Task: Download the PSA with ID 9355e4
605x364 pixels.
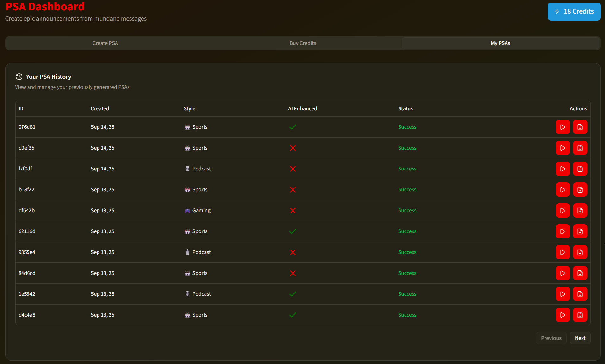Action: (580, 252)
